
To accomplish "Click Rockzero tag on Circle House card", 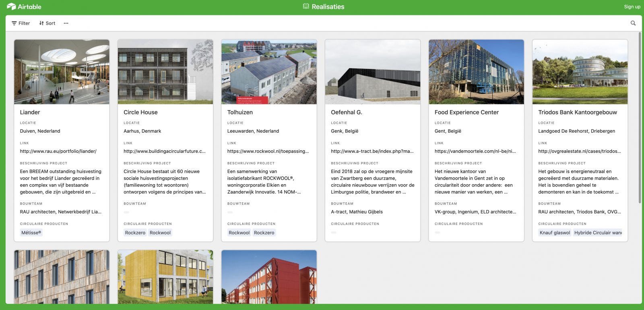I will click(x=135, y=233).
